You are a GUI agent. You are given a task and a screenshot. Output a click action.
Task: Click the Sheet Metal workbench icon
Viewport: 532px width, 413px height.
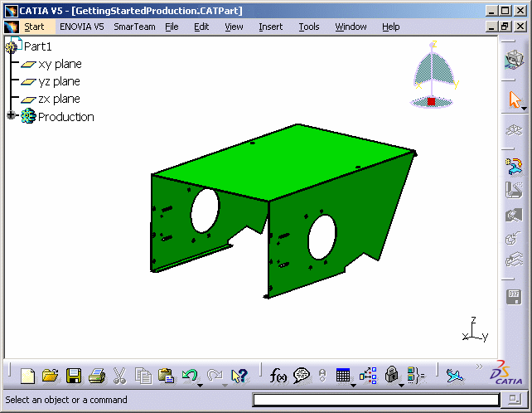click(x=514, y=59)
